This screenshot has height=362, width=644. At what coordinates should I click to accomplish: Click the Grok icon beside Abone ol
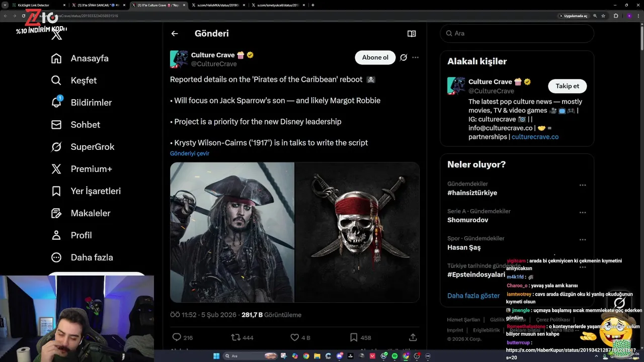tap(404, 57)
